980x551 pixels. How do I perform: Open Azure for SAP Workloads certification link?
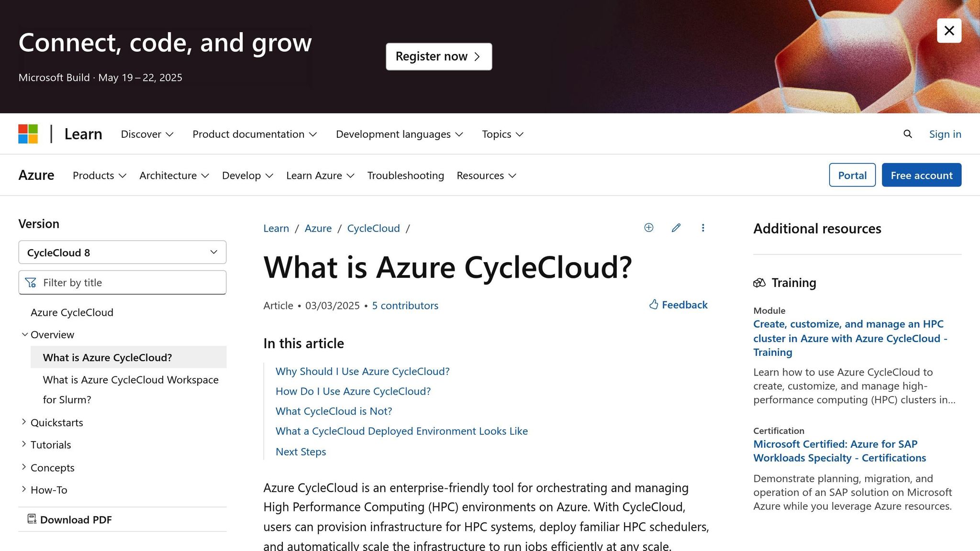[x=839, y=451]
